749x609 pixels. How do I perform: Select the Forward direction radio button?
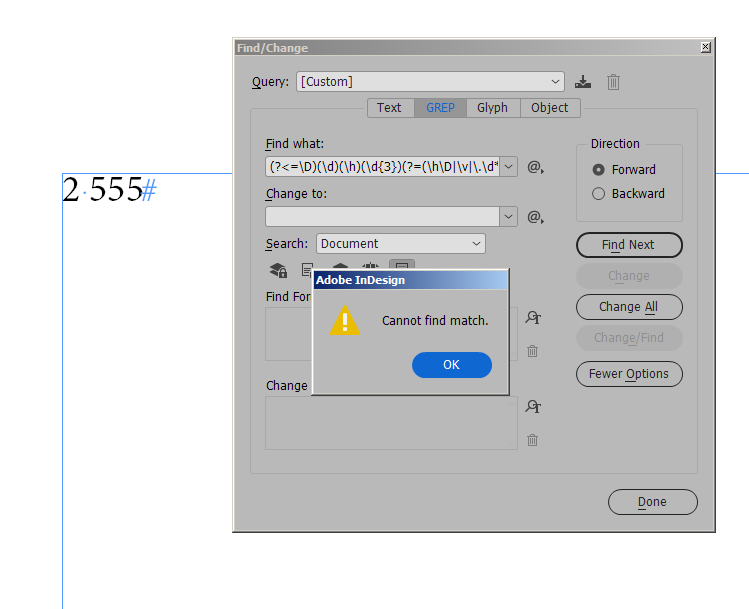point(598,170)
